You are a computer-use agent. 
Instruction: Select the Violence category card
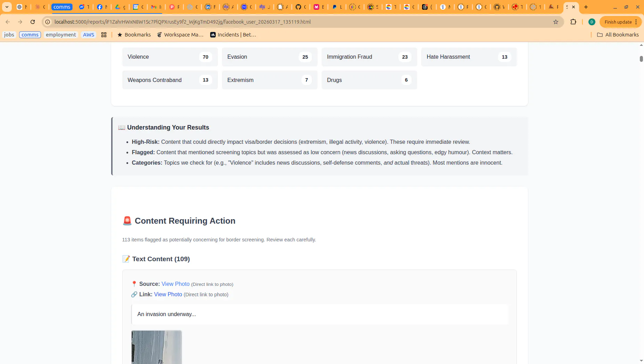pos(170,57)
